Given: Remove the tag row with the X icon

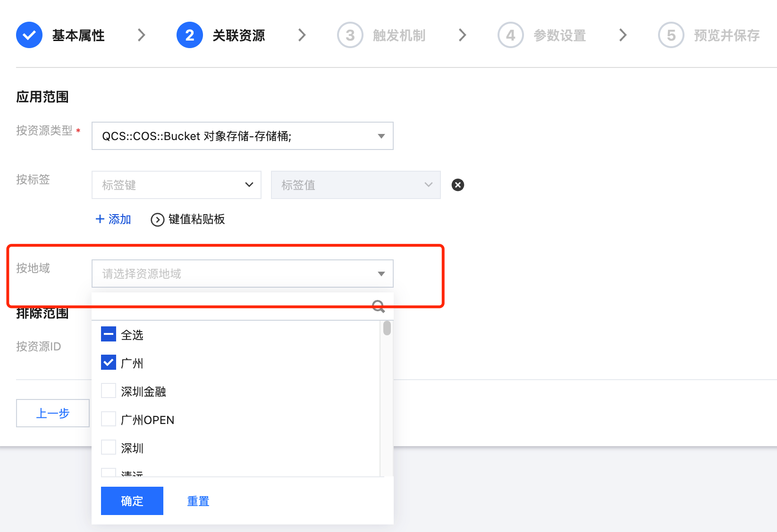Looking at the screenshot, I should click(457, 185).
